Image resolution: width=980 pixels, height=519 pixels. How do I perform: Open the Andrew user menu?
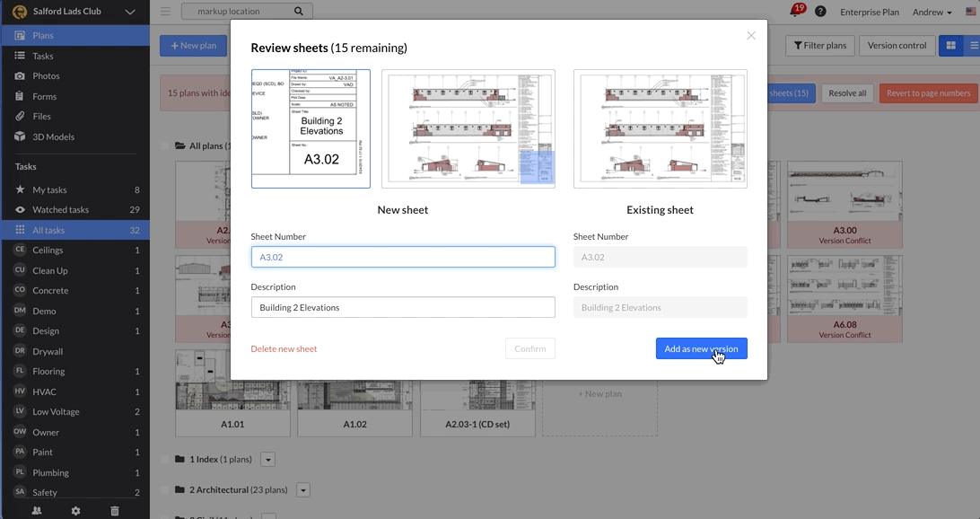click(932, 12)
